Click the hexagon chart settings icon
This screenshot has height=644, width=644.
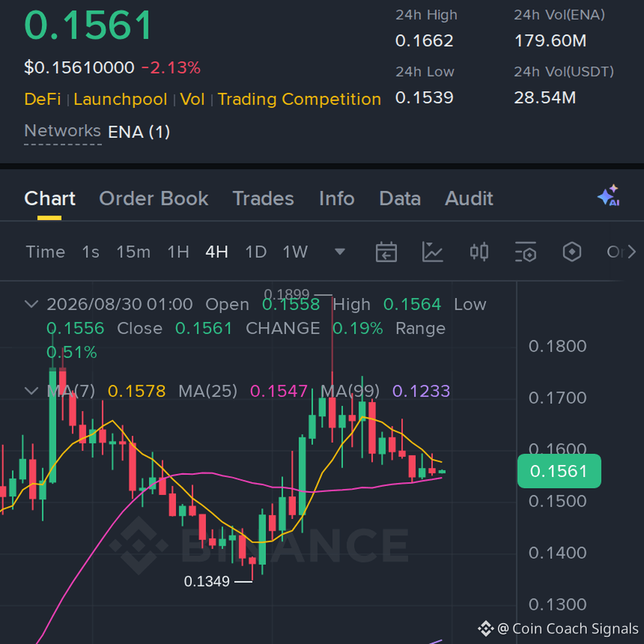572,252
